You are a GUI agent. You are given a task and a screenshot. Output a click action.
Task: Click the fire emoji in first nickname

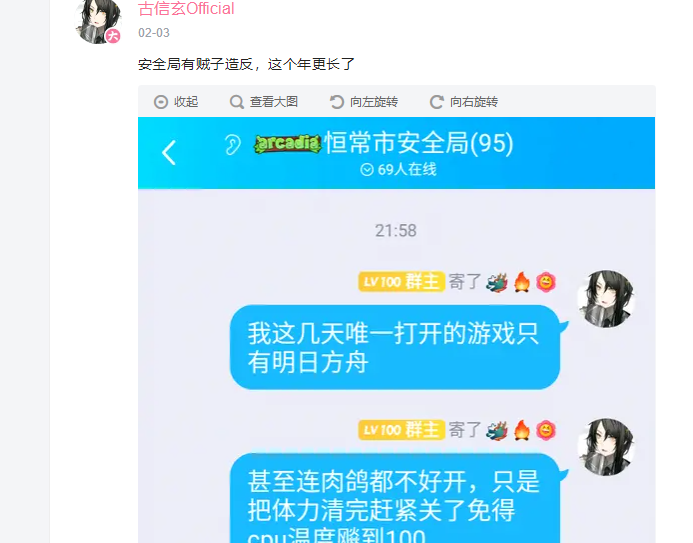522,282
